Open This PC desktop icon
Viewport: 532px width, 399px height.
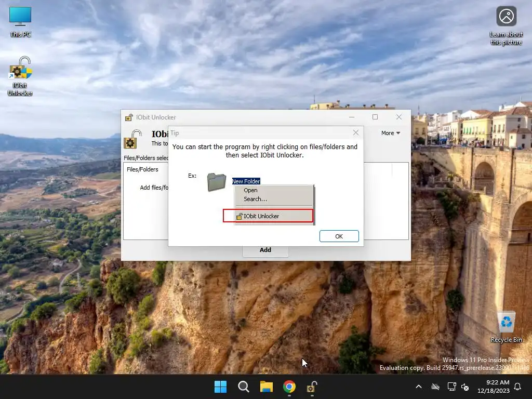click(20, 22)
